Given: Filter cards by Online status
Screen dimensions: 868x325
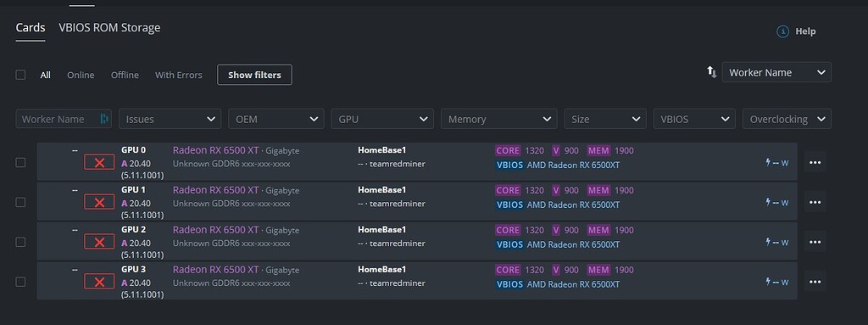Looking at the screenshot, I should pos(81,75).
